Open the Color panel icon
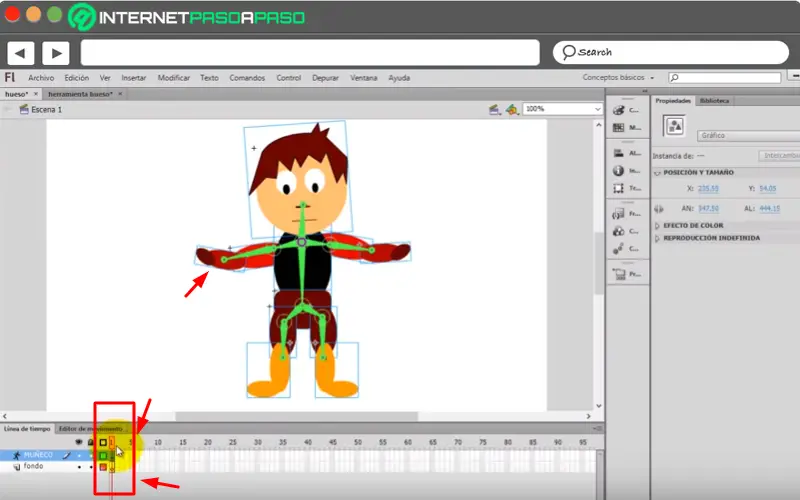The image size is (800, 500). (x=618, y=110)
